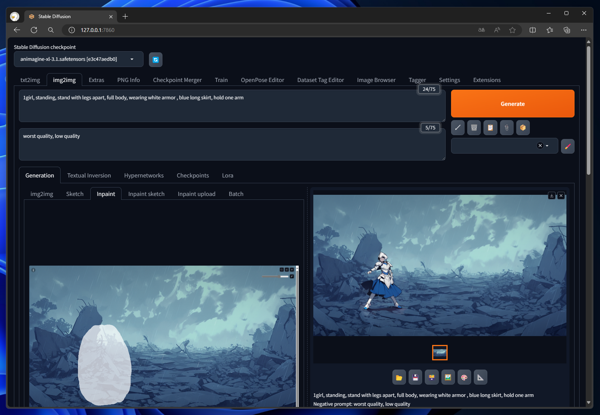600x415 pixels.
Task: Toggle the brush size tool on canvas
Action: point(292,276)
